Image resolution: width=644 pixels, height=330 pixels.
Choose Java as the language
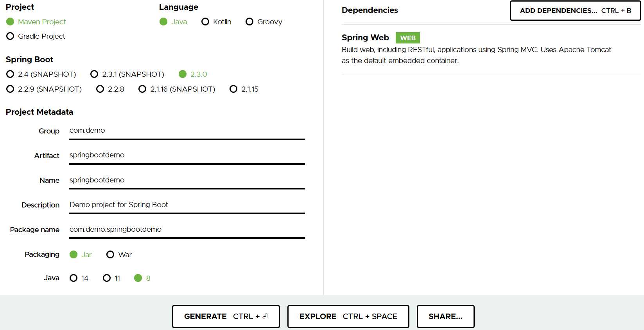(173, 22)
